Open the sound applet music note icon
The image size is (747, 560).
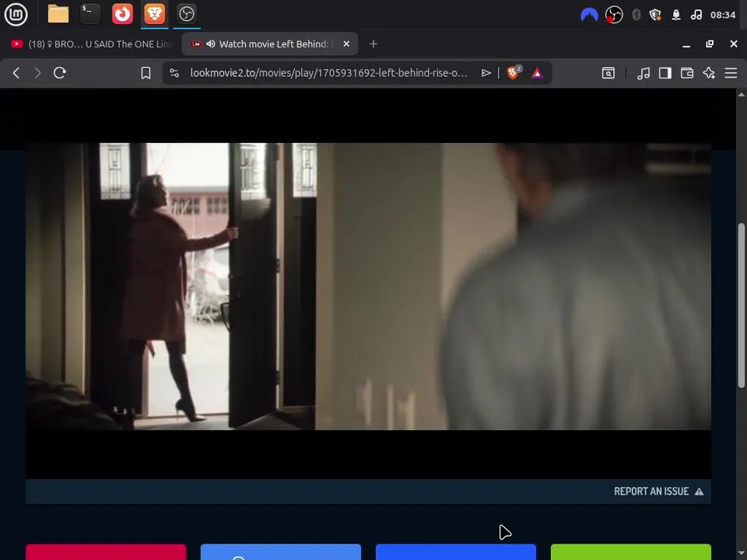point(696,15)
